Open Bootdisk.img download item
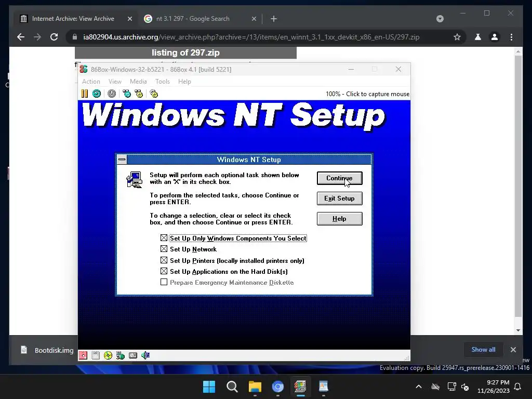Viewport: 532px width, 399px height. coord(47,350)
